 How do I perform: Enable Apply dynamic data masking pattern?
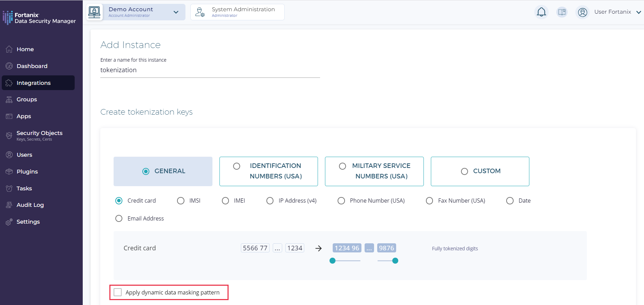118,292
